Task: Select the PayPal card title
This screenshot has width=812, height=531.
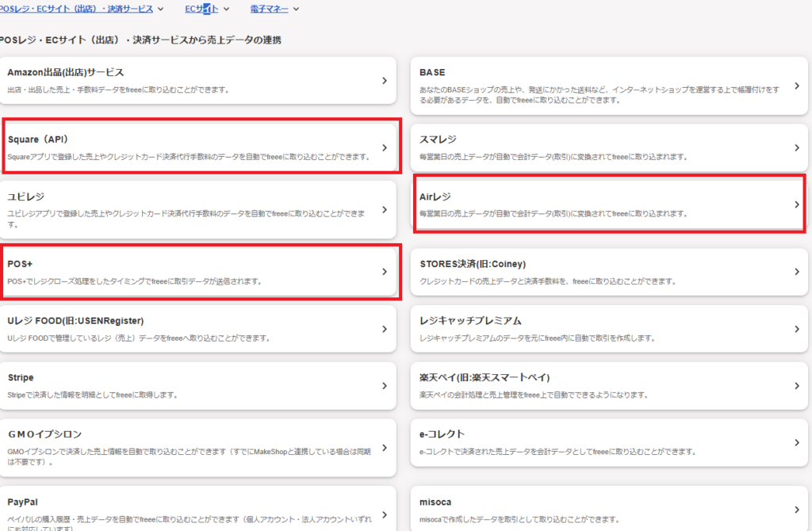Action: (x=23, y=502)
